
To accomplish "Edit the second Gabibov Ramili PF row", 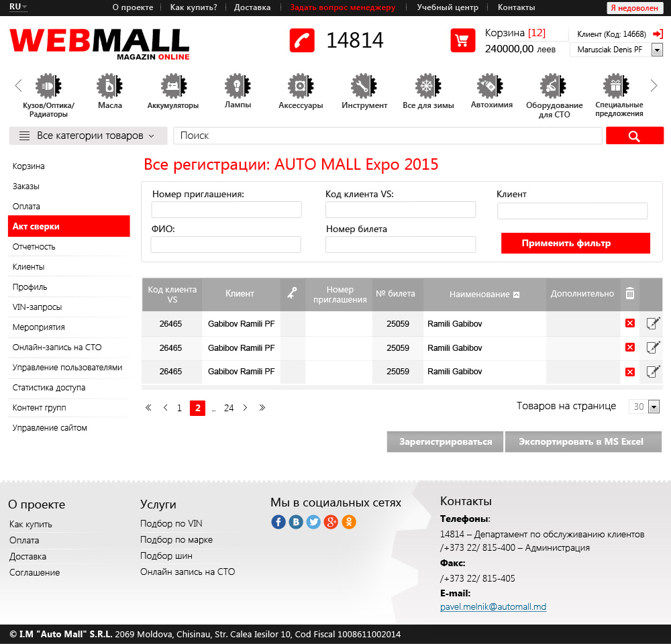I will (x=653, y=347).
